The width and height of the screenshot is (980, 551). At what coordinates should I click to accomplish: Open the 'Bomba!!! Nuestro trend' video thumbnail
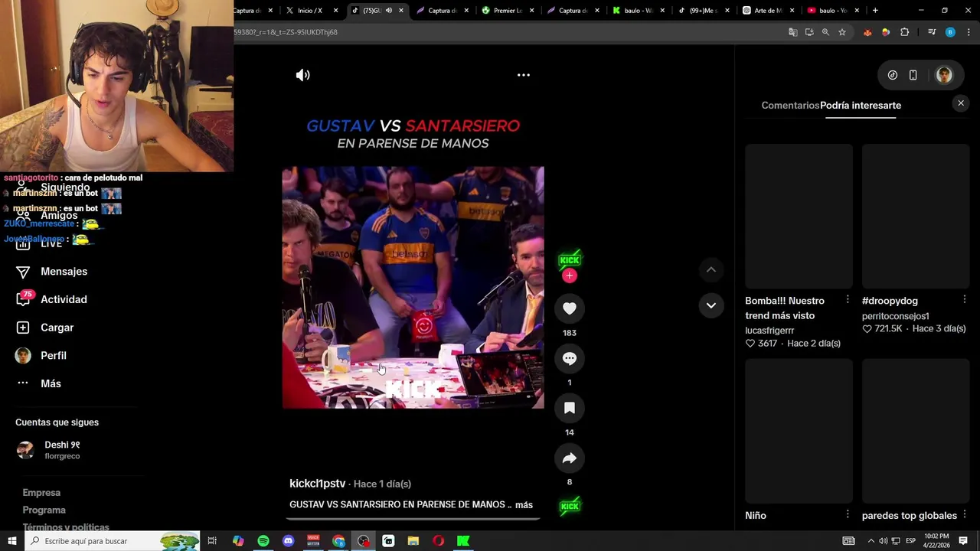[799, 216]
